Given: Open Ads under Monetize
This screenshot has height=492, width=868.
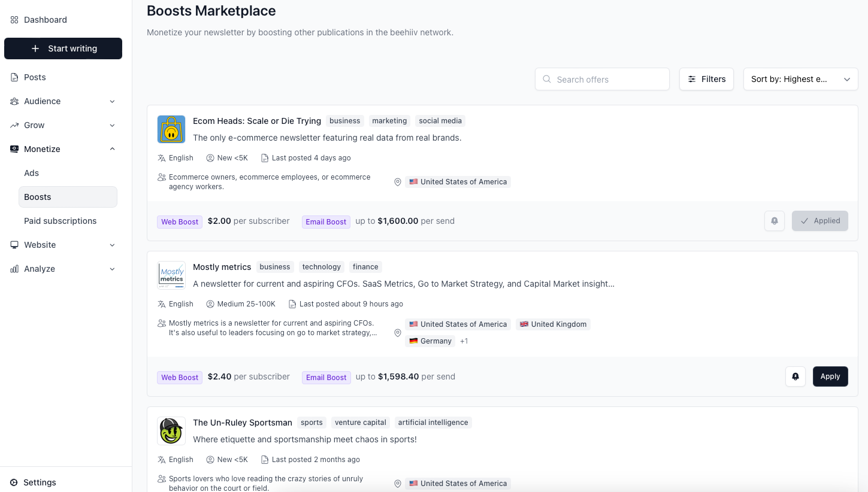Looking at the screenshot, I should tap(32, 173).
